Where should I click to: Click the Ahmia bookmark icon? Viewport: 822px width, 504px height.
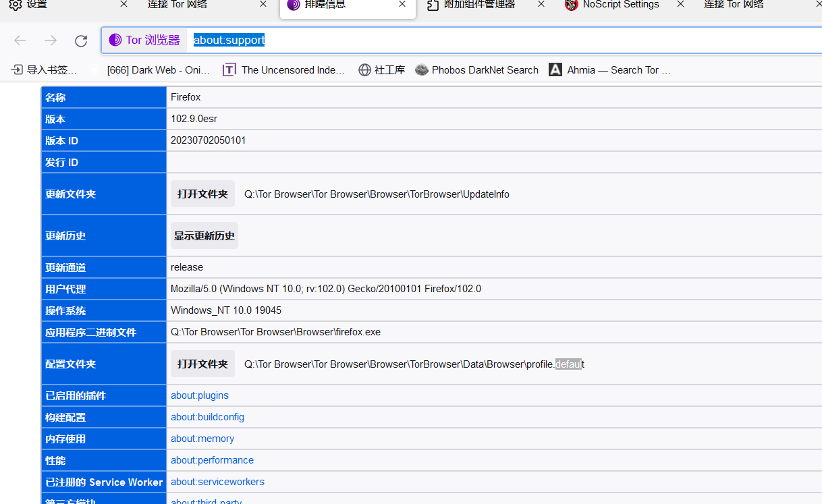(555, 69)
